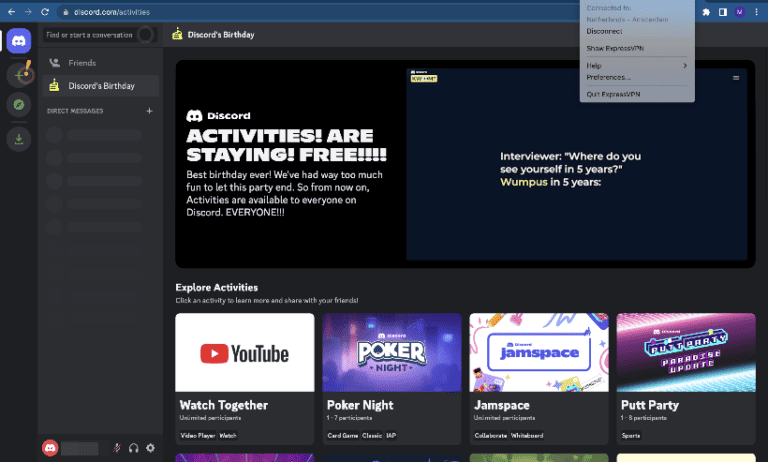Click the Create DM plus icon
The height and width of the screenshot is (462, 768).
coord(149,111)
